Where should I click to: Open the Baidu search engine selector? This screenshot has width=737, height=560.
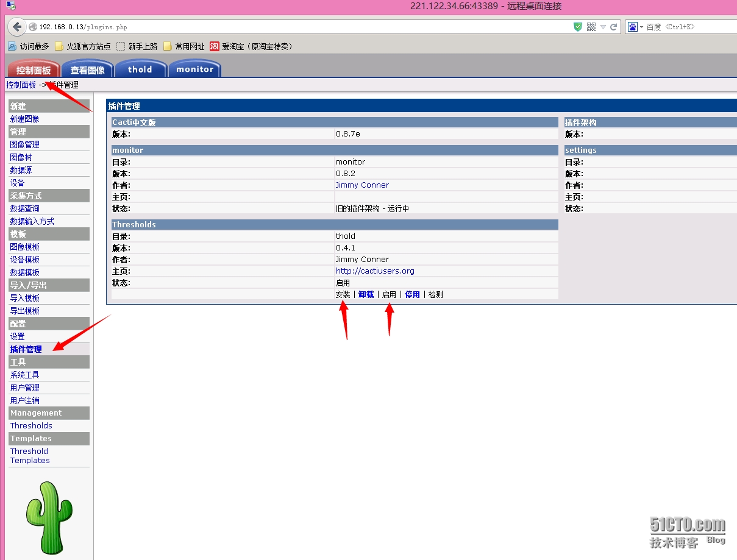635,27
